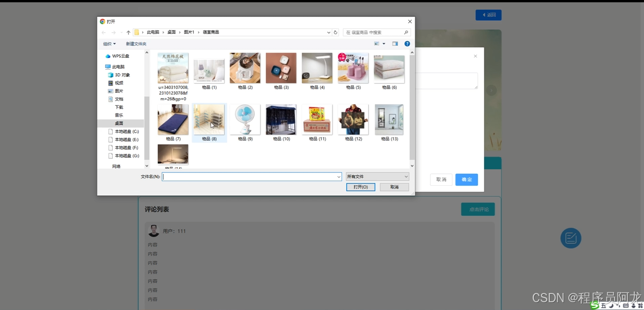Viewport: 644px width, 310px height.
Task: Open 3D 对象 folder in sidebar
Action: [x=119, y=75]
